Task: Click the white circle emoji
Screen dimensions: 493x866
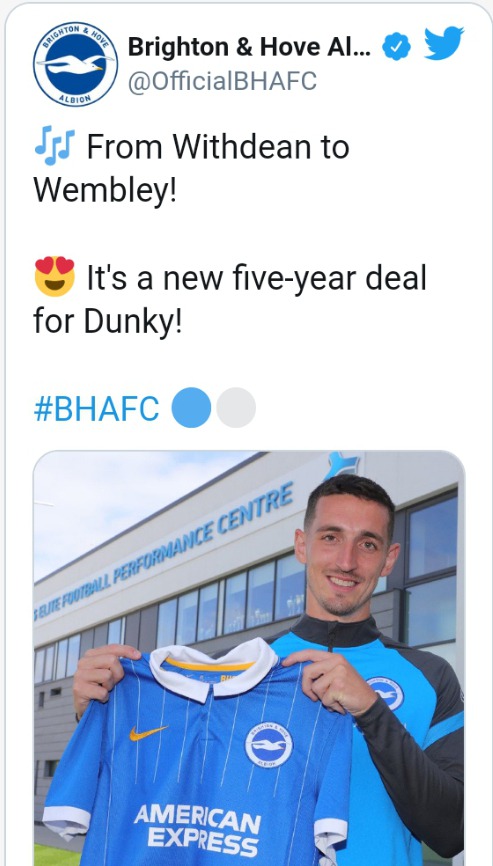Action: tap(236, 408)
